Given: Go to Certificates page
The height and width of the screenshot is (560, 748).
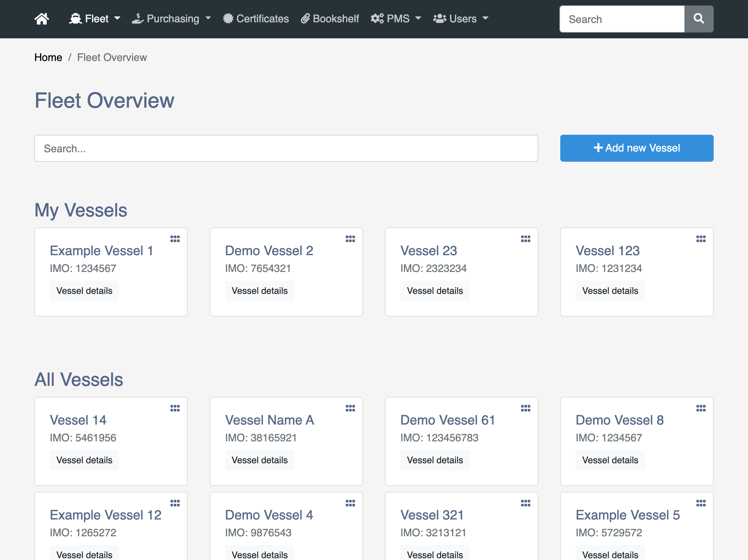Looking at the screenshot, I should [256, 19].
